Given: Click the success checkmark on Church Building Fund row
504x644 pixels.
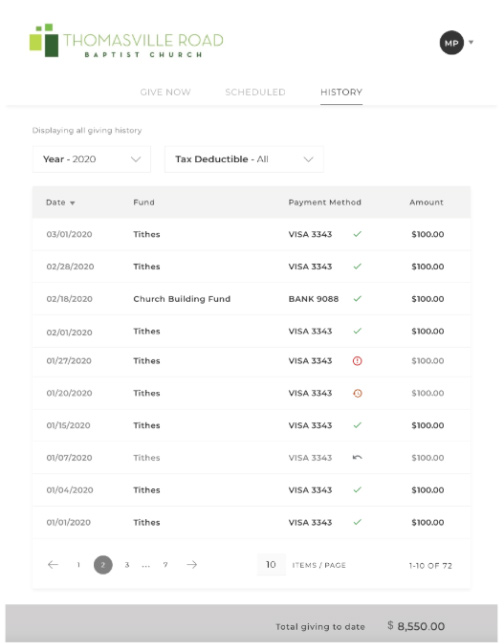Looking at the screenshot, I should [x=357, y=299].
